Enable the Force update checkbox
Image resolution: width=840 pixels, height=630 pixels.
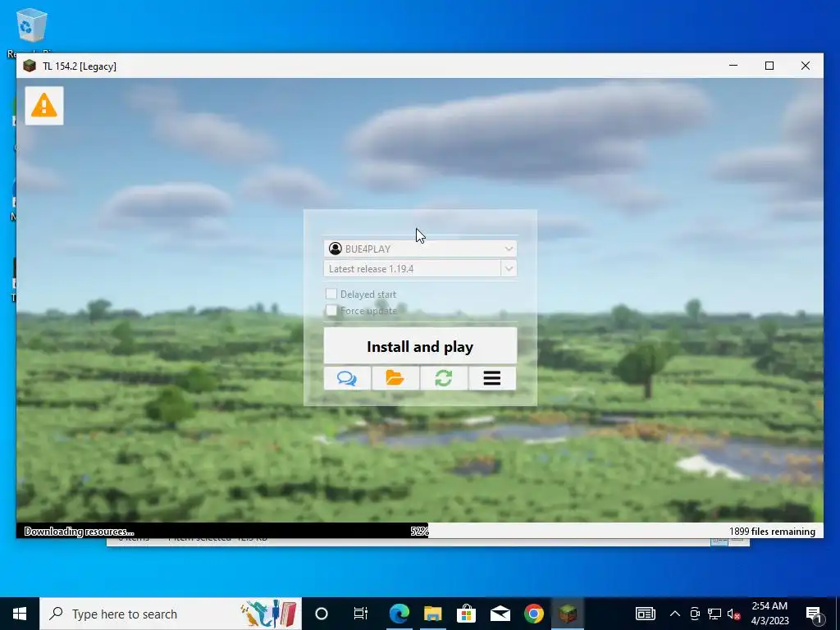pyautogui.click(x=331, y=310)
